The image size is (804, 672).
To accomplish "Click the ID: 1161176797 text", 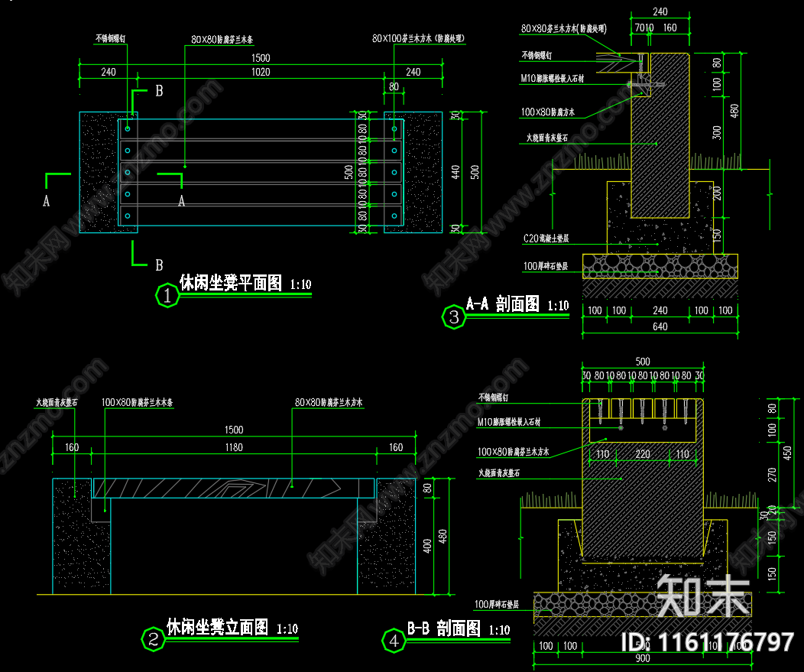I will coord(710,641).
